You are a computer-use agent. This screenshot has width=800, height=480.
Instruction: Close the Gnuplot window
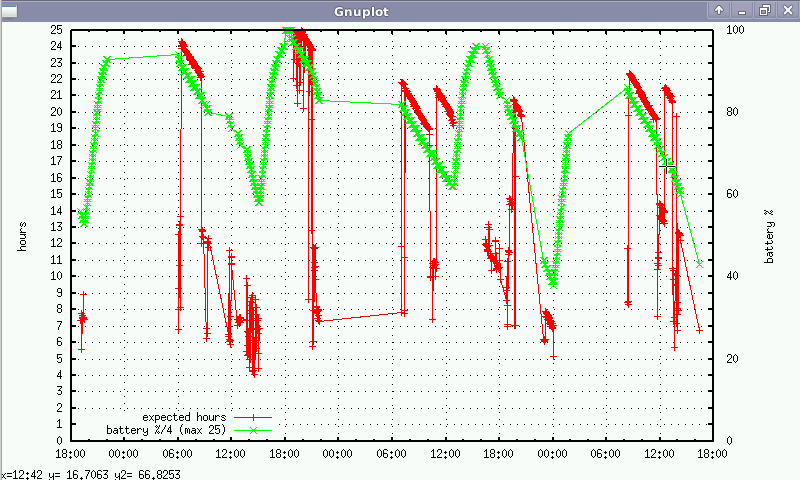coord(786,9)
